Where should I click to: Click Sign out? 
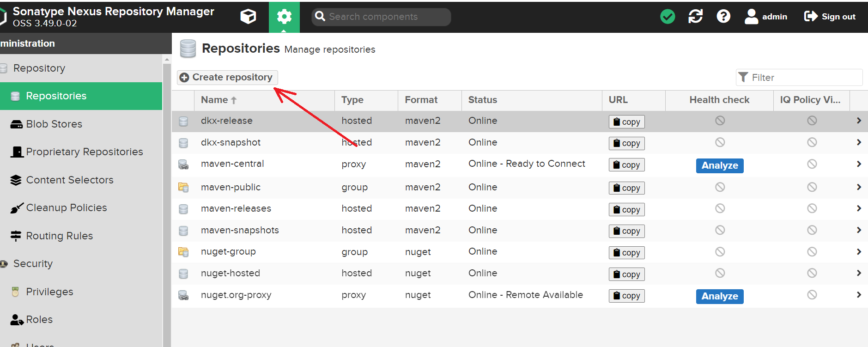pos(830,17)
